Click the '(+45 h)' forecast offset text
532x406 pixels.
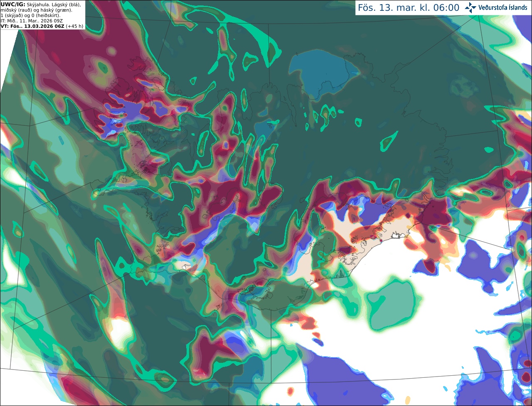click(74, 26)
